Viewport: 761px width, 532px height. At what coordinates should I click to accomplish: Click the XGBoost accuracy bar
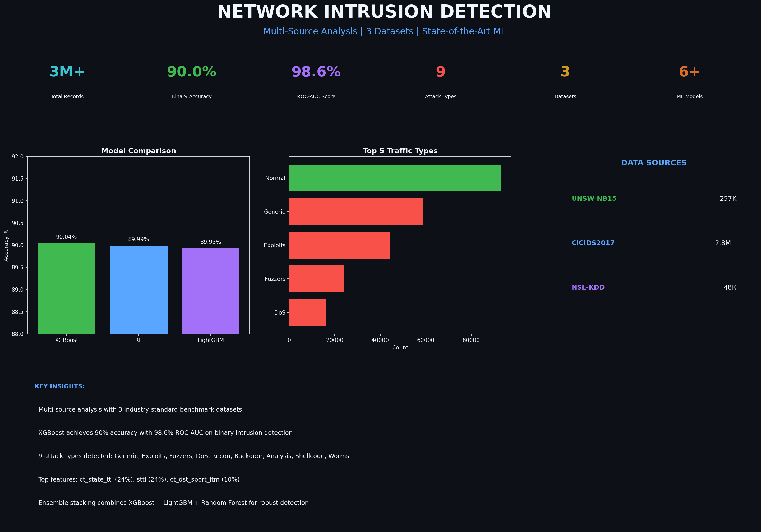66,288
